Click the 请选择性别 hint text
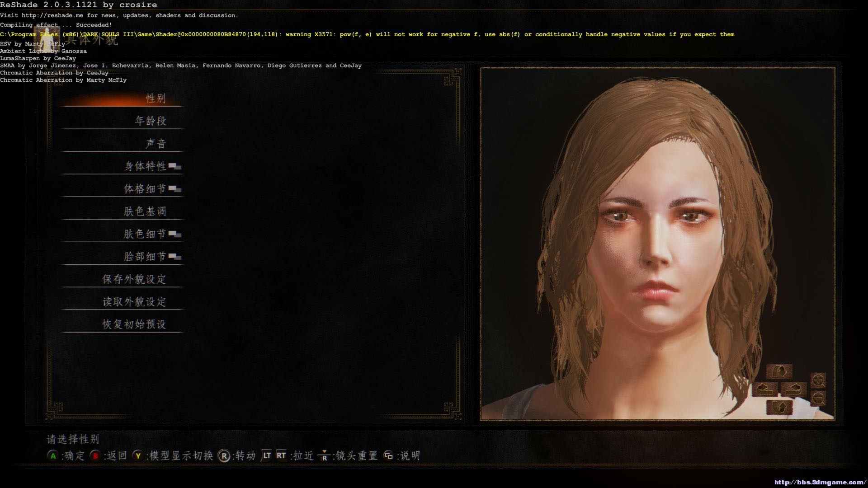868x488 pixels. click(x=73, y=439)
